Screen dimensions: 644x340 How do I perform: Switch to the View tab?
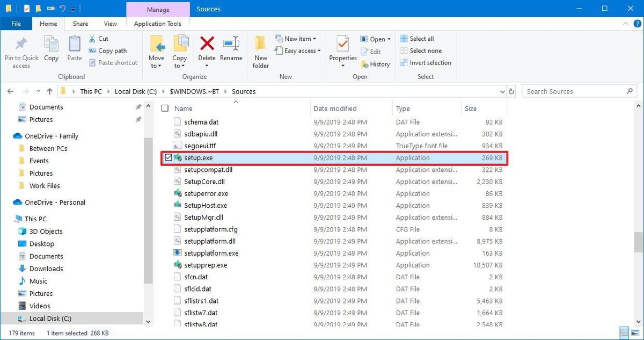click(x=110, y=24)
